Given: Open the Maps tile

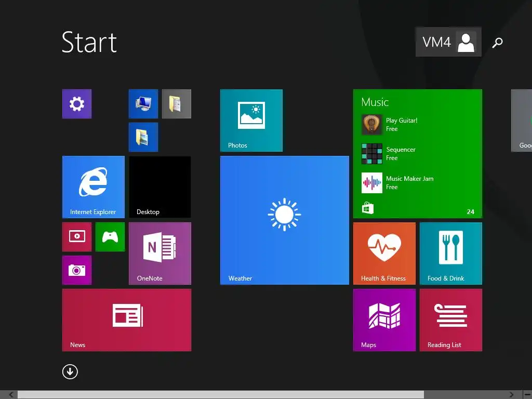Looking at the screenshot, I should tap(384, 320).
